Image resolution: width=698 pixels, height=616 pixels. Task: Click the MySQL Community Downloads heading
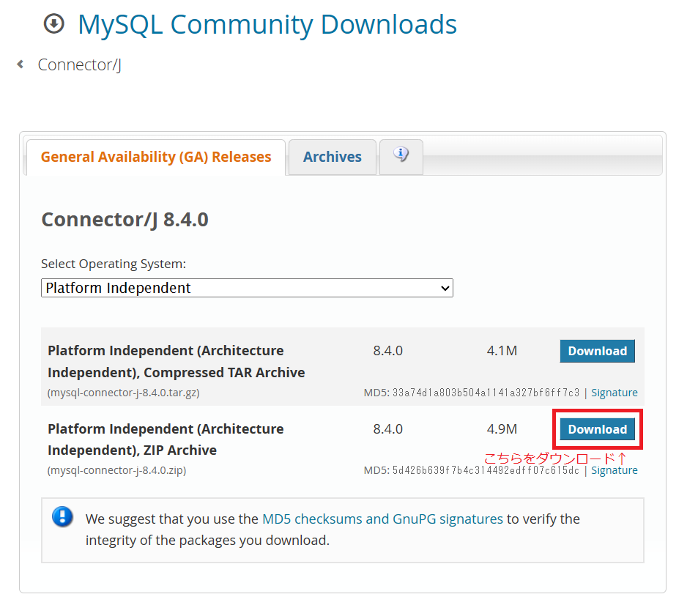pyautogui.click(x=267, y=24)
